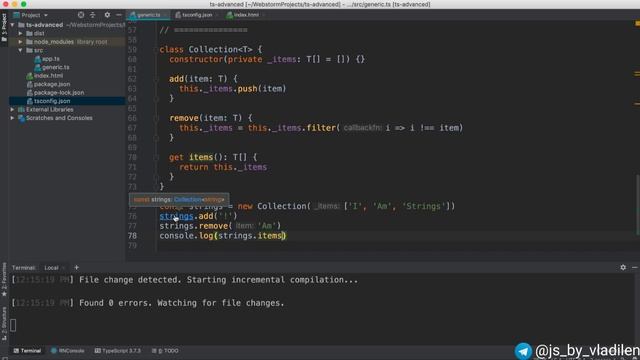The width and height of the screenshot is (640, 360).
Task: Collapse the src folder
Action: tap(20, 50)
